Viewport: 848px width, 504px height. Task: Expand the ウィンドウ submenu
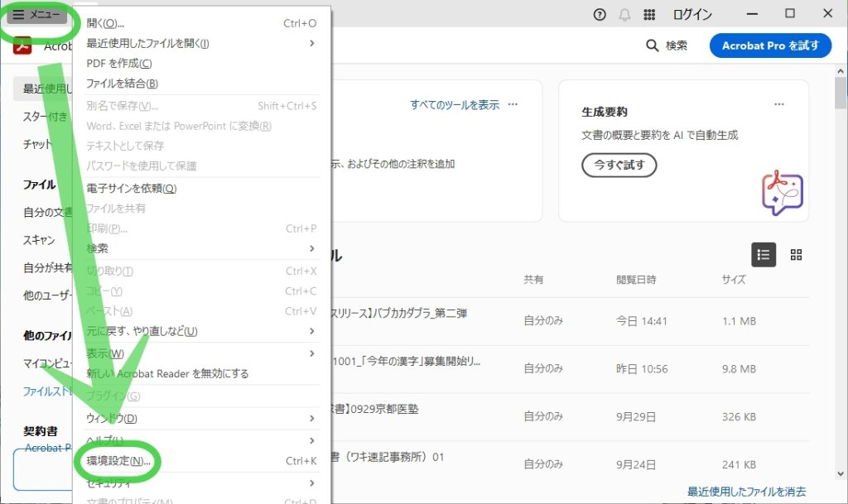click(x=312, y=418)
